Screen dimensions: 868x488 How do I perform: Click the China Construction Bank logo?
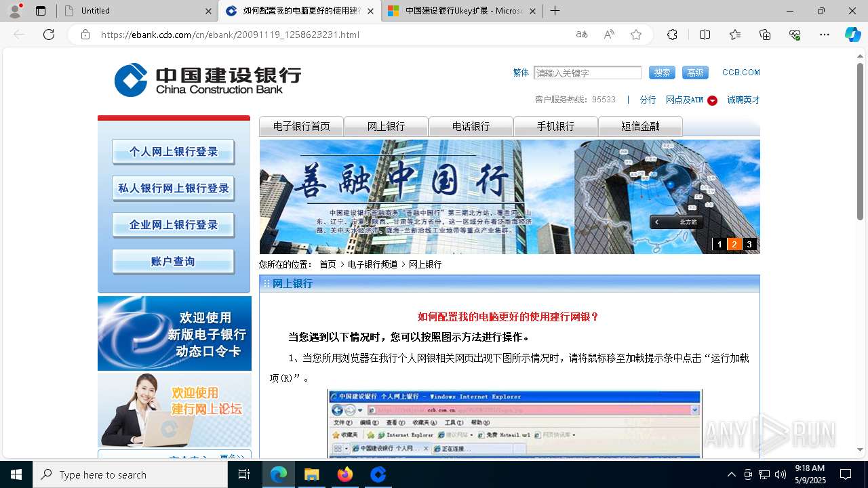(x=208, y=80)
